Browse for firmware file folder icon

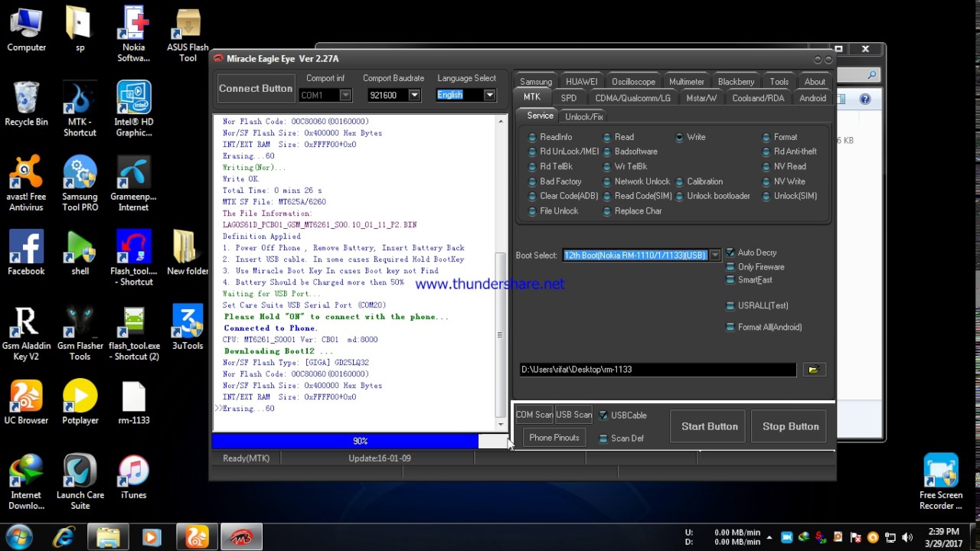pyautogui.click(x=813, y=370)
